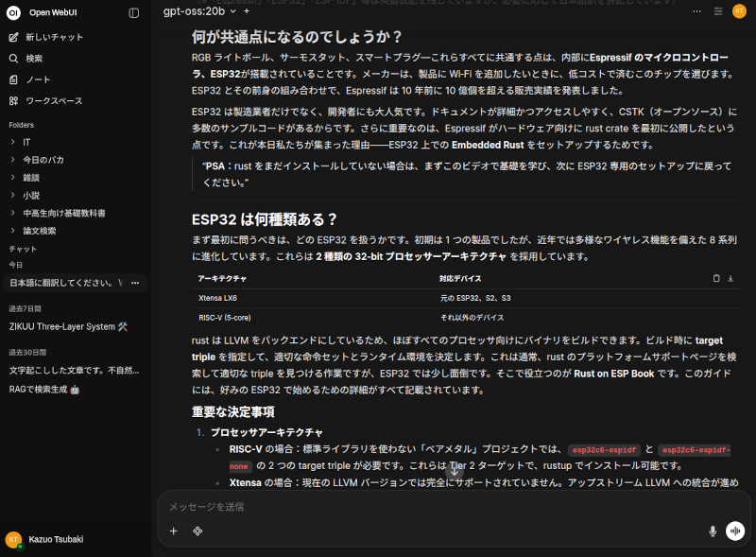Open the RAGで検索生成 chat
Screen dimensions: 756x557
(44, 389)
